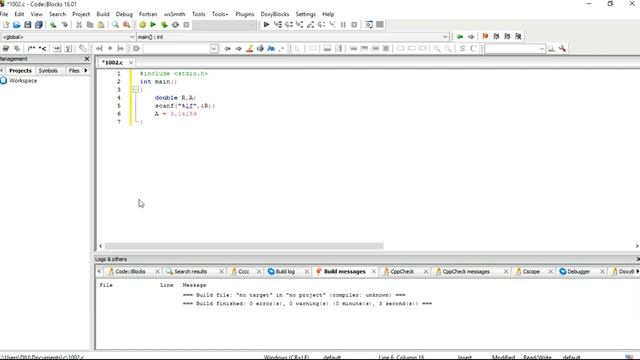Click the scanf line in the editor

click(x=184, y=106)
